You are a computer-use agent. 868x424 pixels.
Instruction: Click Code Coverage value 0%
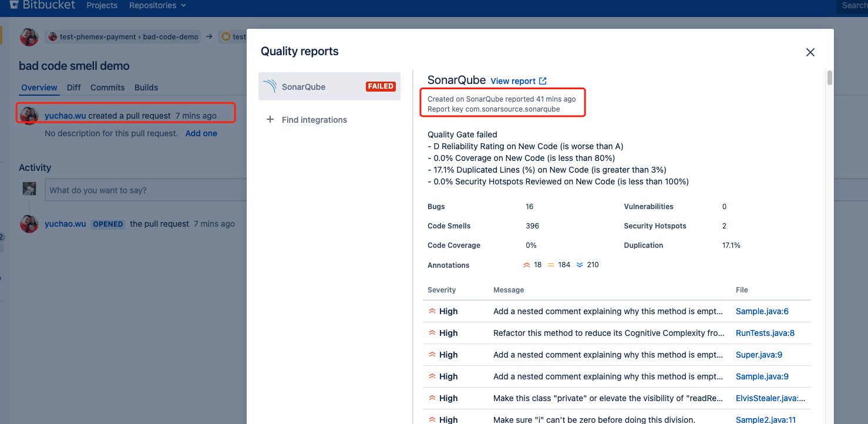(x=531, y=245)
